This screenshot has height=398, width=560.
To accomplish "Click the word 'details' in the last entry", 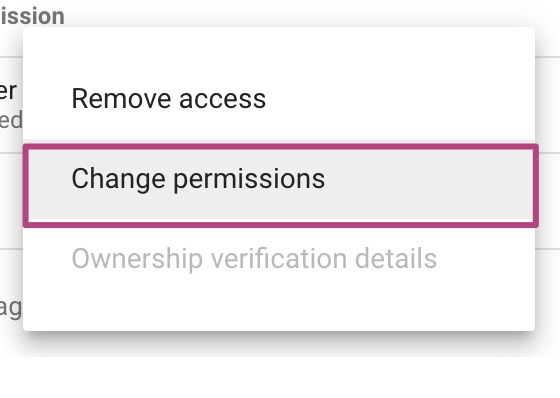I will 396,258.
